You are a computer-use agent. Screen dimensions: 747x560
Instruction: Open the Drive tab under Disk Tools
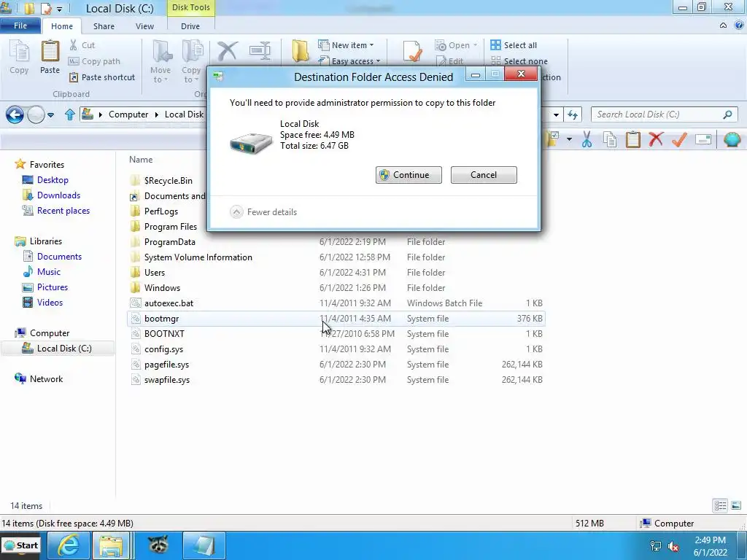click(x=190, y=26)
